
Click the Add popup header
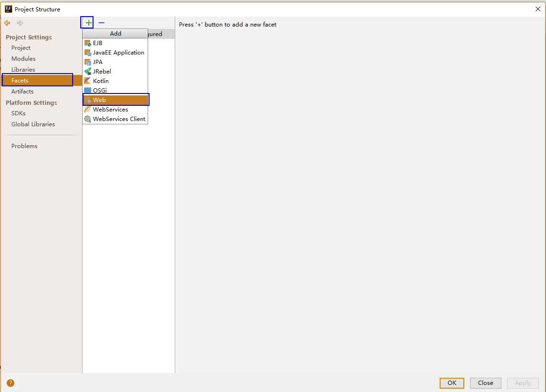click(x=115, y=33)
